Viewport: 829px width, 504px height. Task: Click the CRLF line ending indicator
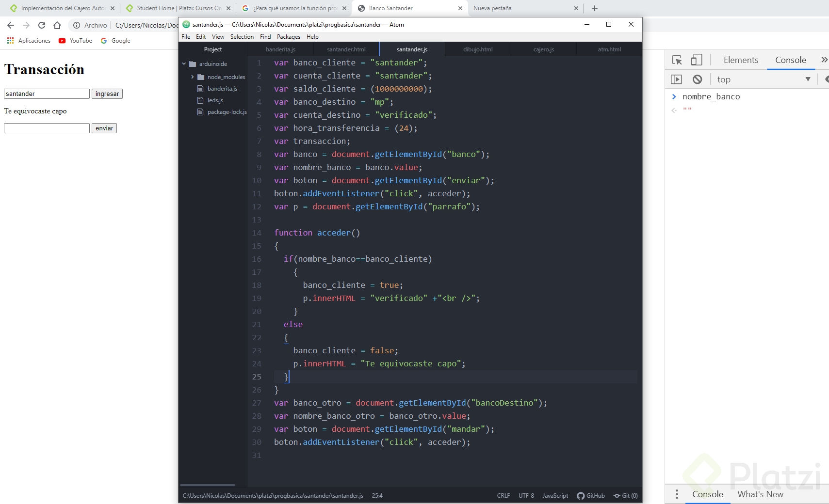(x=504, y=496)
